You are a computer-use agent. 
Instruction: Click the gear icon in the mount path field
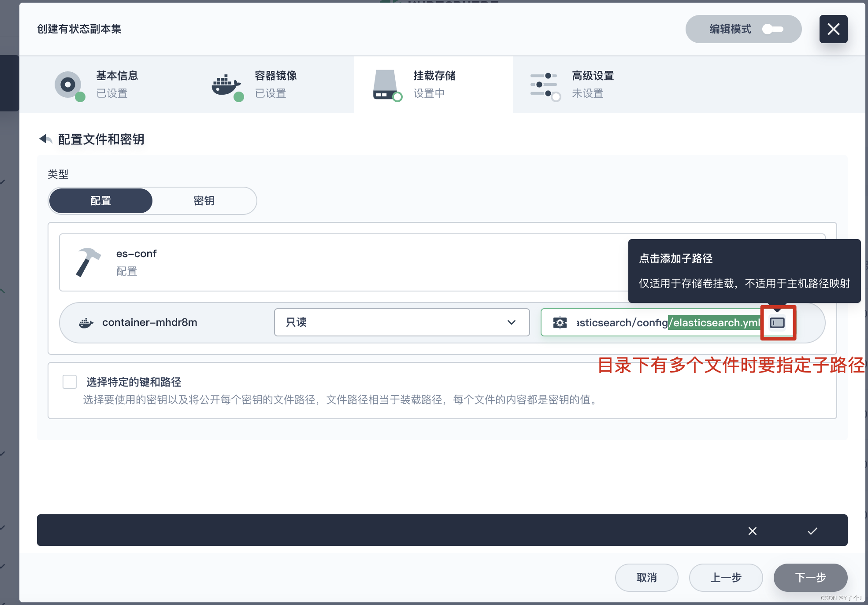pyautogui.click(x=560, y=323)
